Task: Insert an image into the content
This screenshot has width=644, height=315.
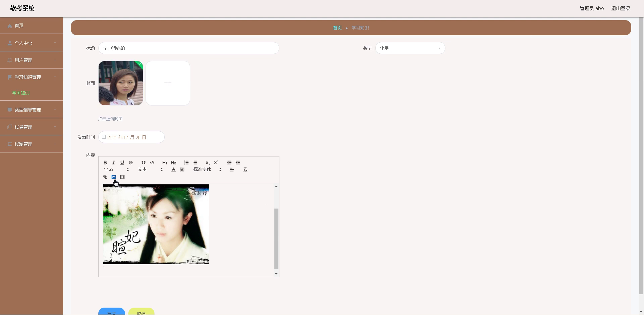Action: (x=114, y=177)
